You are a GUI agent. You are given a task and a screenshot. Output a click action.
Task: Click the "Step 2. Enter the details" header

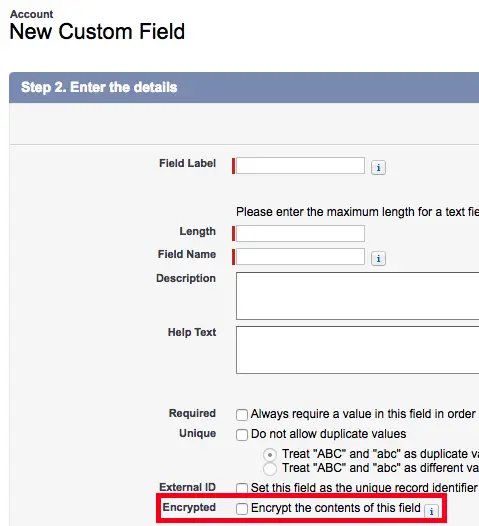(x=99, y=87)
